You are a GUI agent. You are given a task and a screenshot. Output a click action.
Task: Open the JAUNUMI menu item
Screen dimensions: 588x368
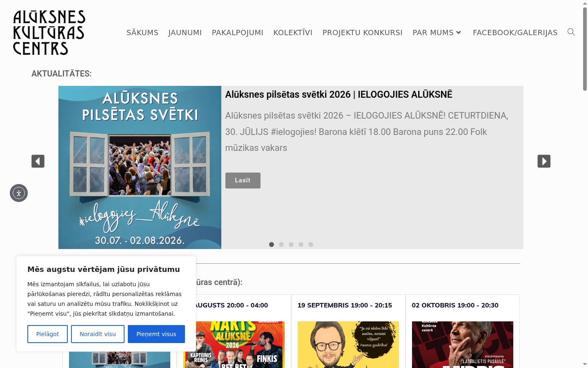click(185, 32)
